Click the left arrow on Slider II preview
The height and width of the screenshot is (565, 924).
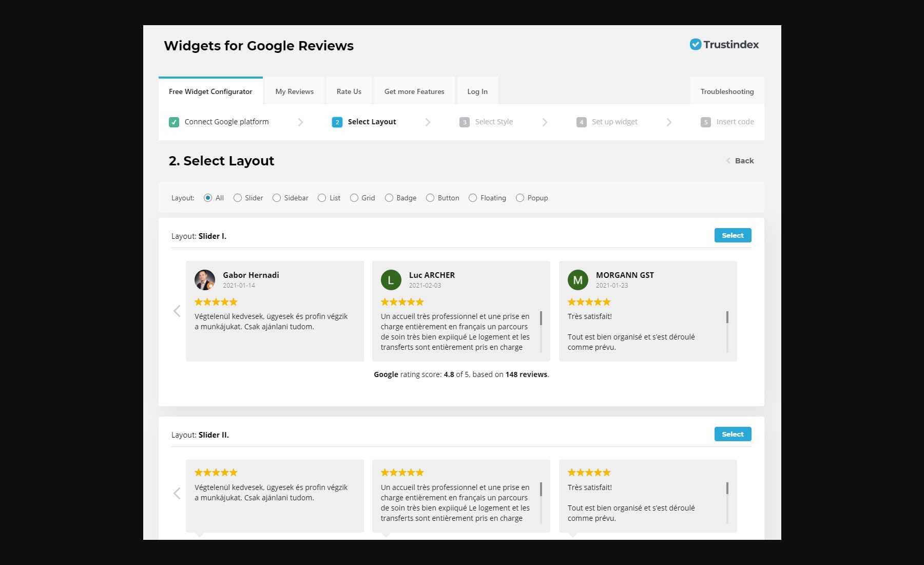[177, 493]
